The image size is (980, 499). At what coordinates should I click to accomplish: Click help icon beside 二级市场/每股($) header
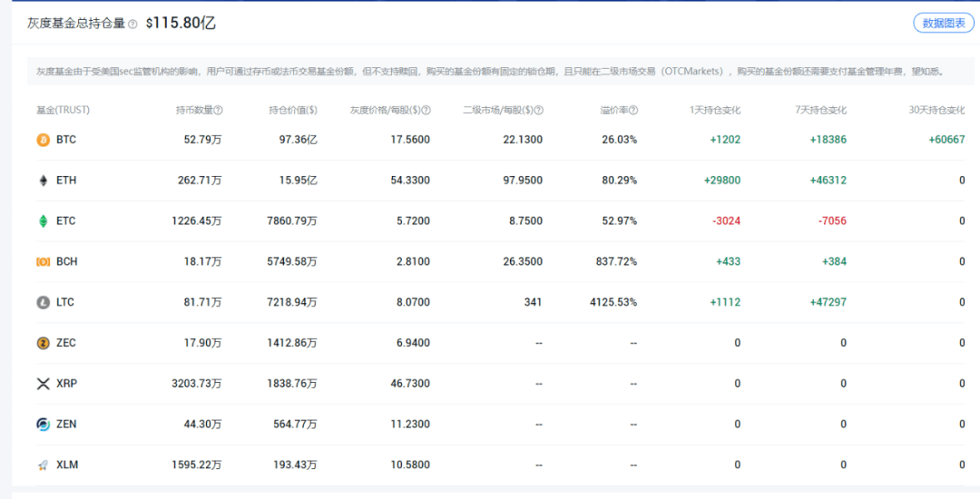[x=539, y=110]
